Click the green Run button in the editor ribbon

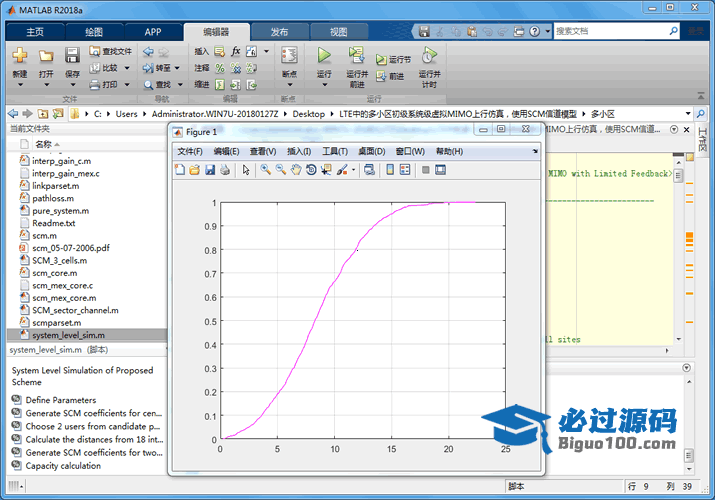click(x=324, y=55)
